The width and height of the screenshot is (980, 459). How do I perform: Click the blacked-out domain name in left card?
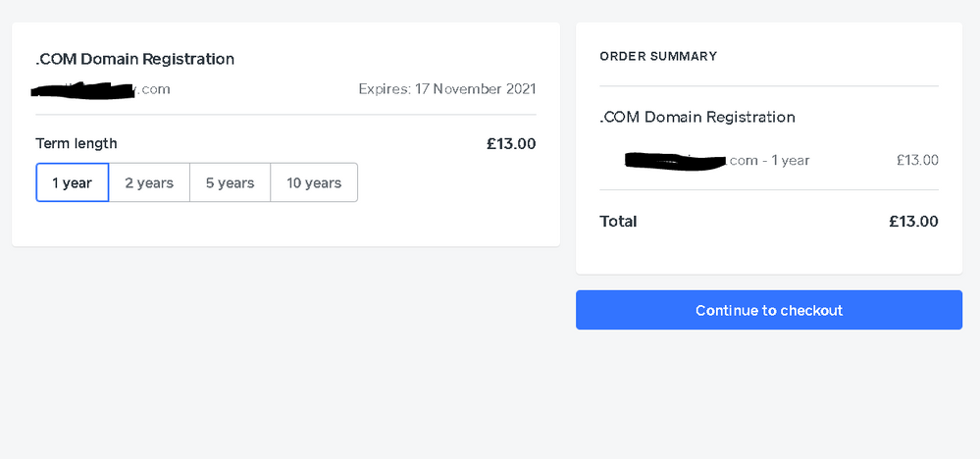coord(83,90)
